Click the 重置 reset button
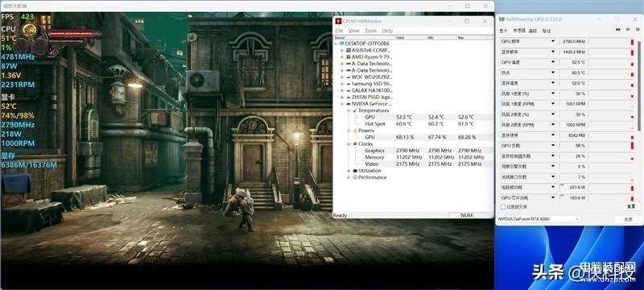Image resolution: width=644 pixels, height=290 pixels. click(x=631, y=206)
